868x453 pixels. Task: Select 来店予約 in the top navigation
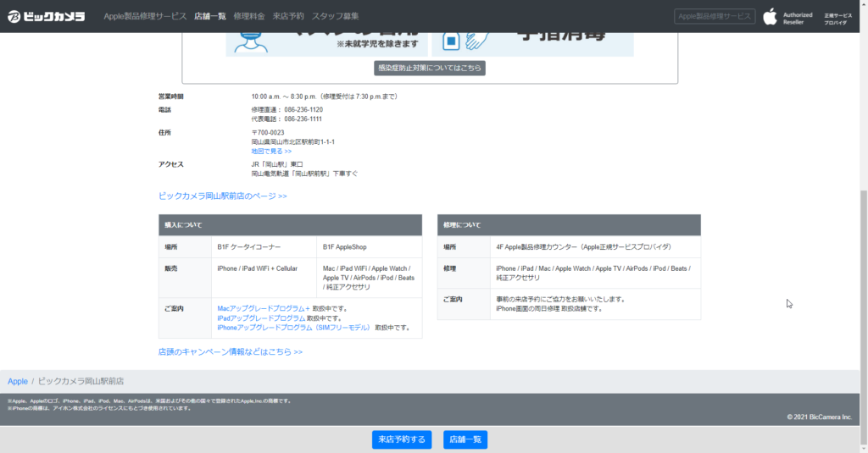pos(287,16)
